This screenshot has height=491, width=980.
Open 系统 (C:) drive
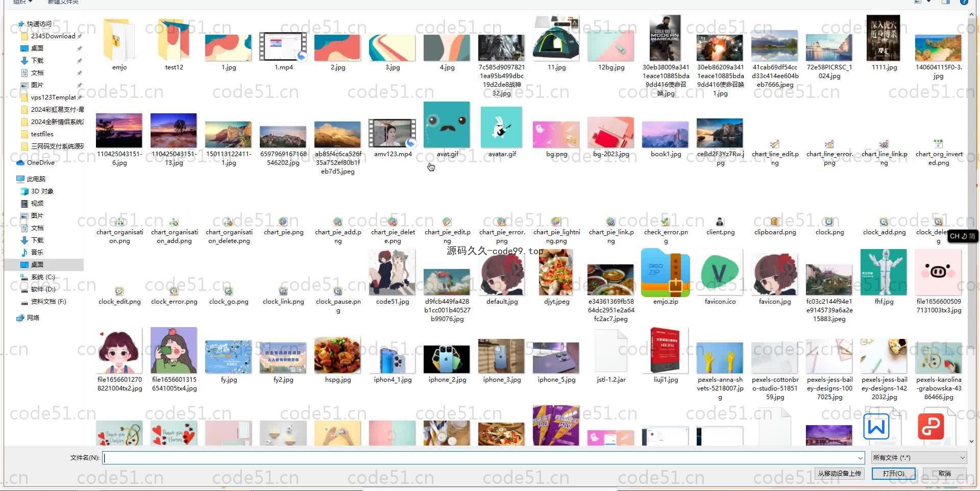[x=42, y=277]
